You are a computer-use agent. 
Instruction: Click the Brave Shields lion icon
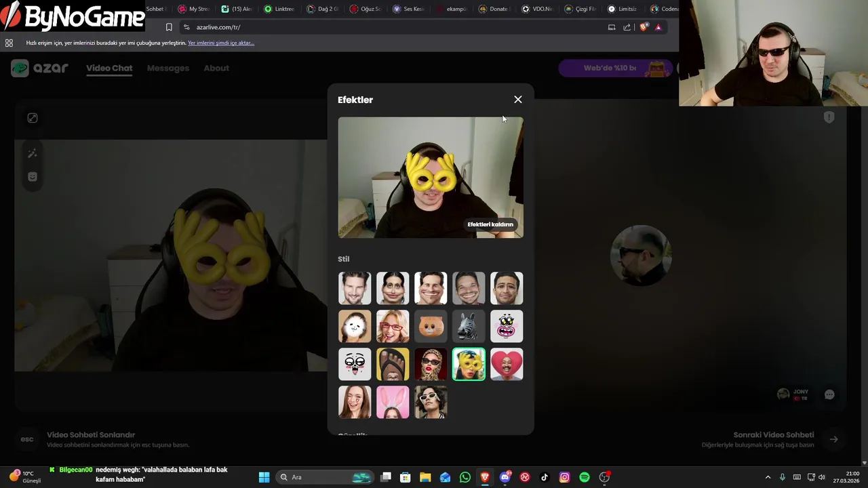(644, 27)
